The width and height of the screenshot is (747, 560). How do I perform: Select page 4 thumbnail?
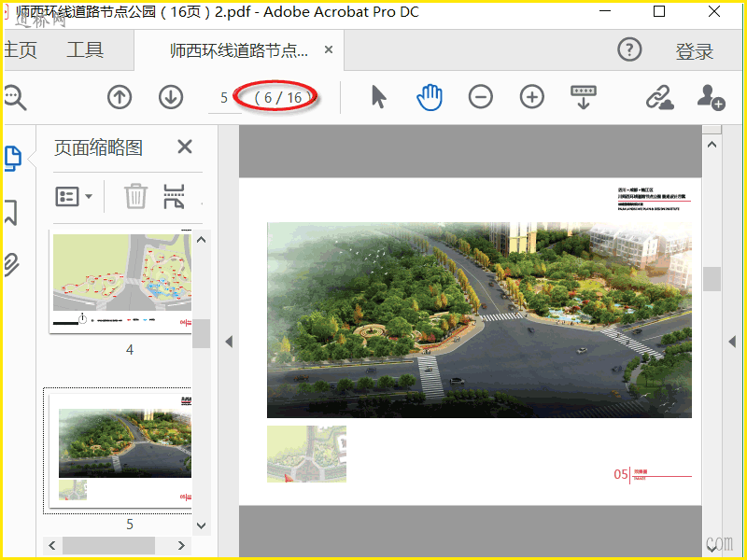122,283
